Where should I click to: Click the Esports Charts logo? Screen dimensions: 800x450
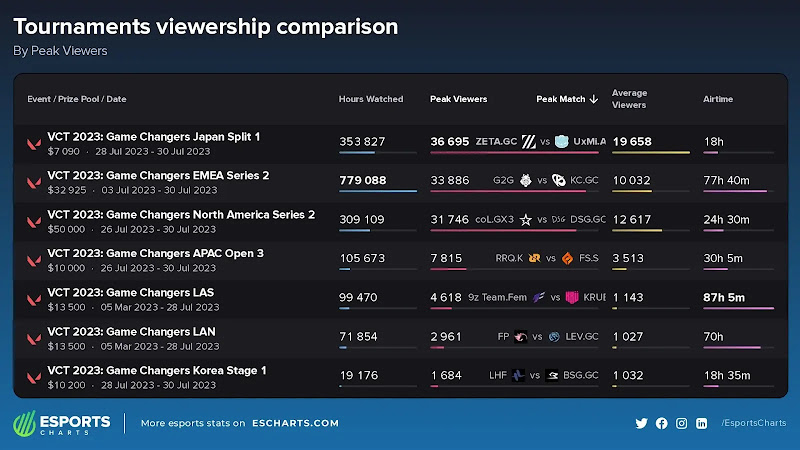click(x=62, y=423)
